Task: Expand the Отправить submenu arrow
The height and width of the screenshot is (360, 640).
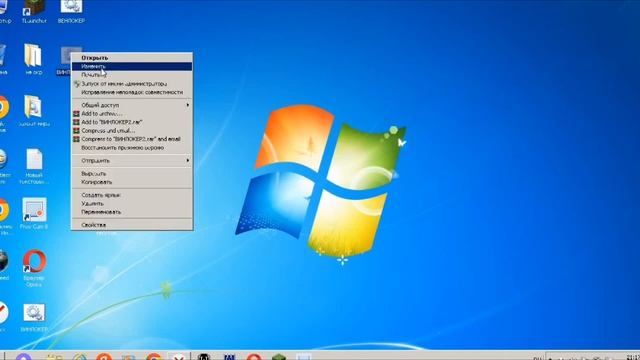Action: point(187,160)
